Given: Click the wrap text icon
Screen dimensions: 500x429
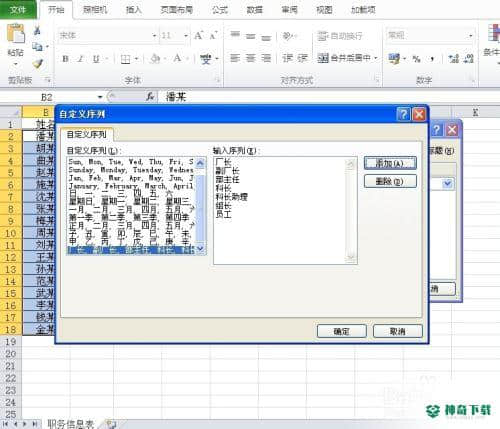Looking at the screenshot, I should 322,36.
